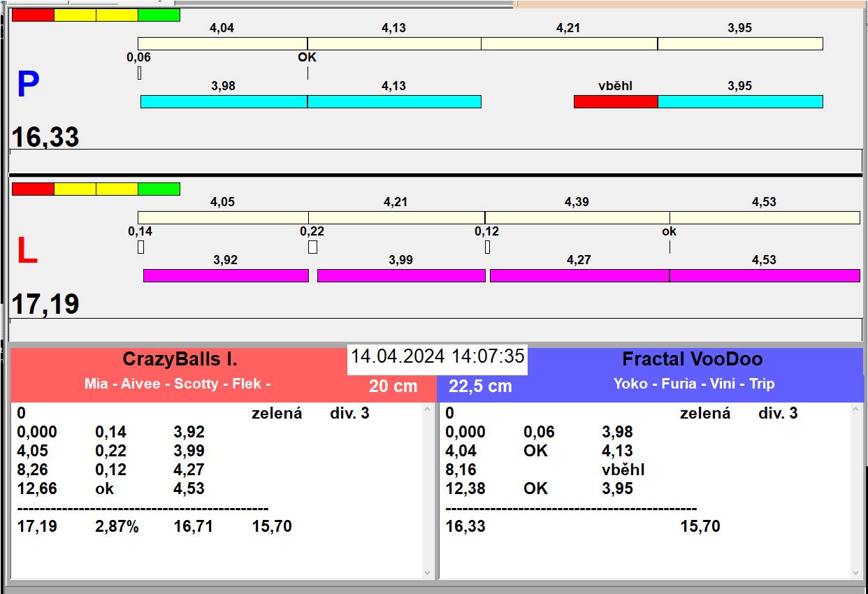Click the down arrow of the CrazyBalls results scrollbar

point(428,573)
